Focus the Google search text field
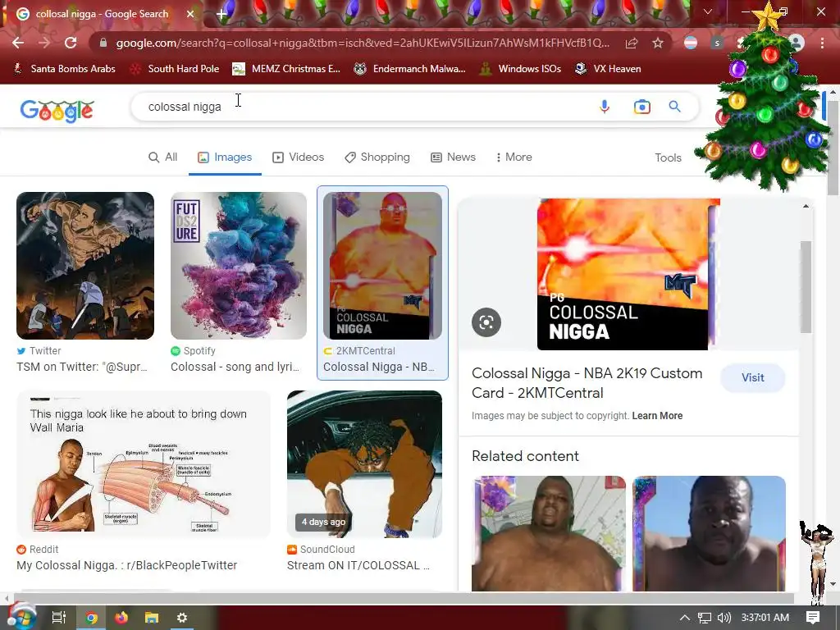 (364, 107)
